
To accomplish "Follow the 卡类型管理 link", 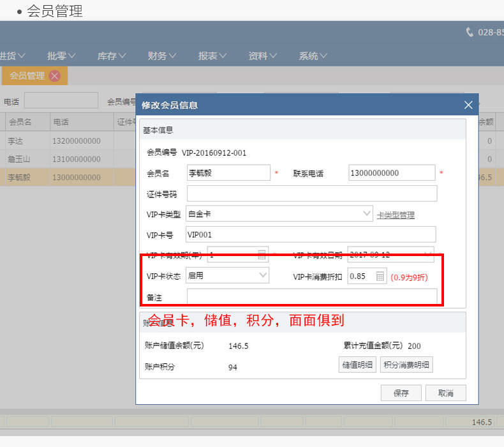I will (x=396, y=215).
